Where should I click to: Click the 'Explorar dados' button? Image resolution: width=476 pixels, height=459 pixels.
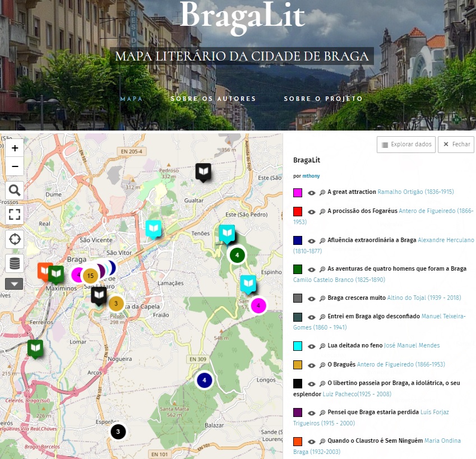(x=406, y=145)
